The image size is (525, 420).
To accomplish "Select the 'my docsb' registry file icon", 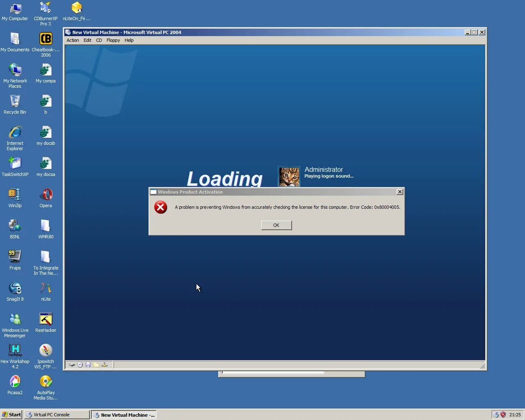I will pyautogui.click(x=46, y=136).
